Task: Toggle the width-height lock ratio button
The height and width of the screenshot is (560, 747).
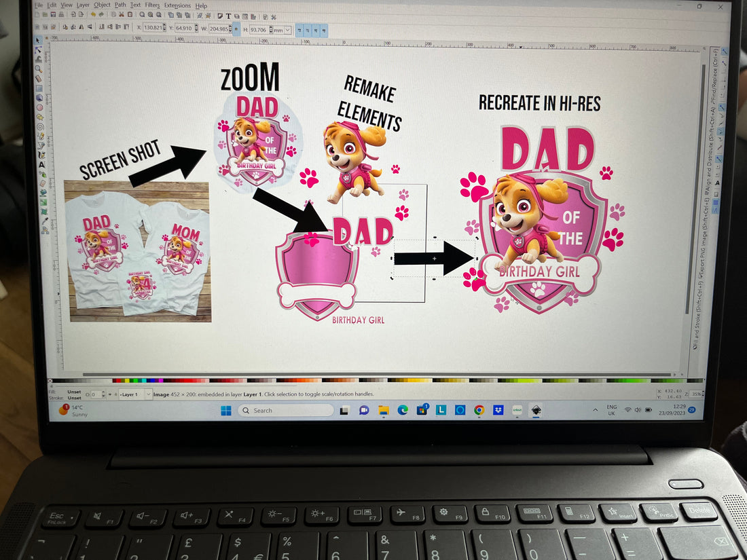Action: click(x=236, y=29)
